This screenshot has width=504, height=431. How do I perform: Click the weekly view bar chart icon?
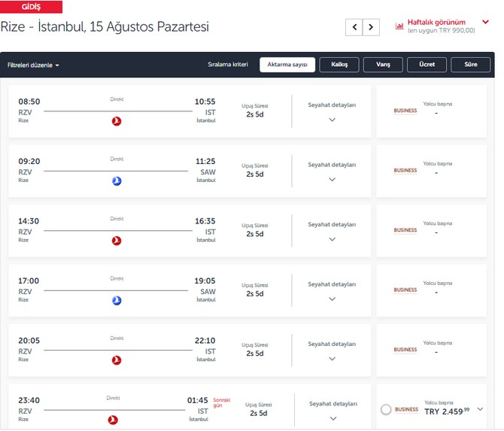click(399, 26)
